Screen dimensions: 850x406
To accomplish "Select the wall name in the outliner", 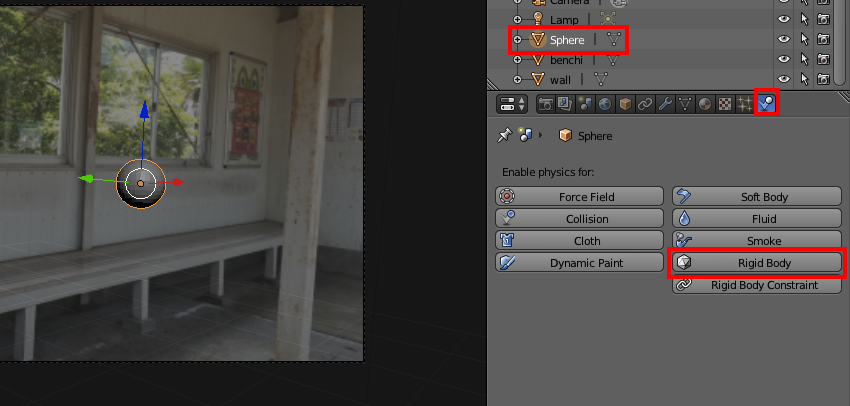I will [x=561, y=80].
